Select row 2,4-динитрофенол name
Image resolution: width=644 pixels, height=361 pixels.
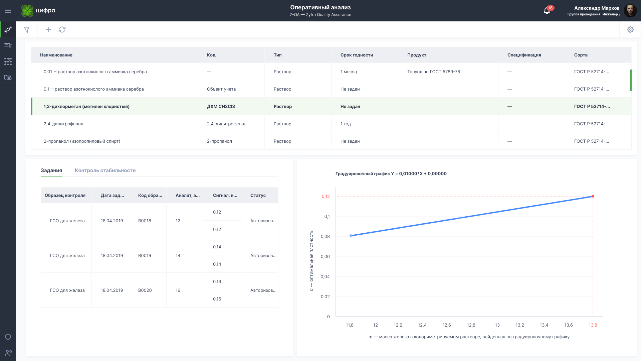[x=63, y=124]
